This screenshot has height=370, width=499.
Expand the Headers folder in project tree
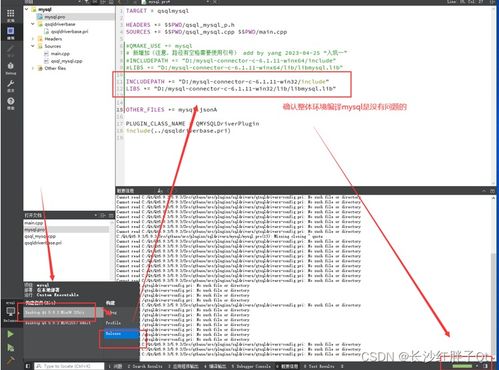(x=33, y=39)
